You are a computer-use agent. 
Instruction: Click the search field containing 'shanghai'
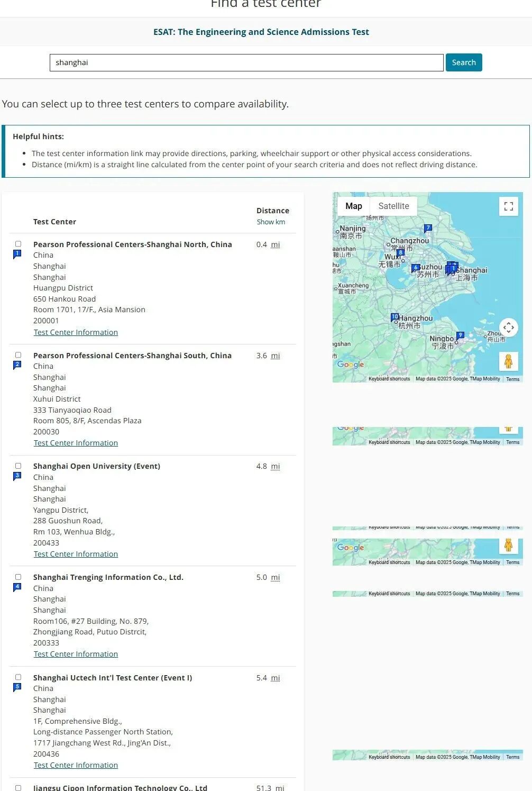[x=246, y=62]
